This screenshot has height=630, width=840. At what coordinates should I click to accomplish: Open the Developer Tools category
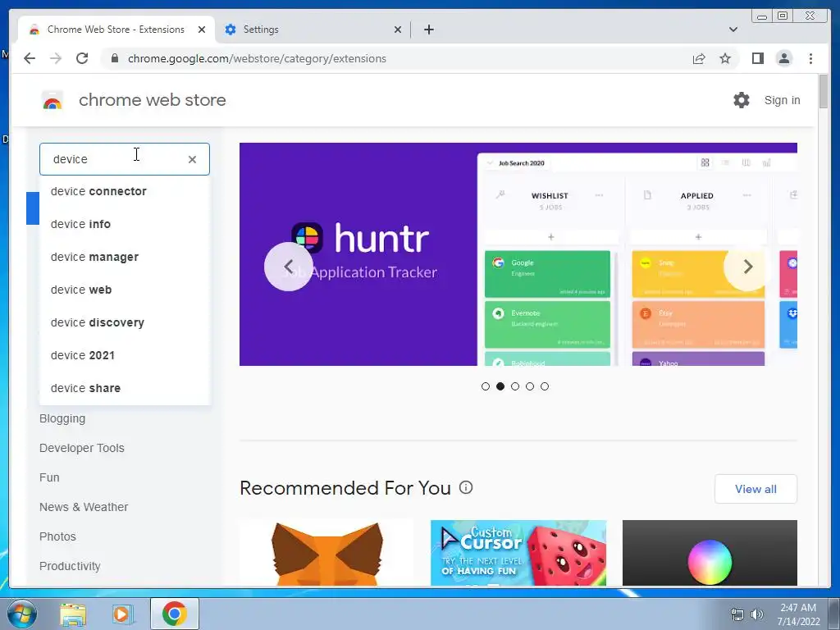pyautogui.click(x=81, y=448)
